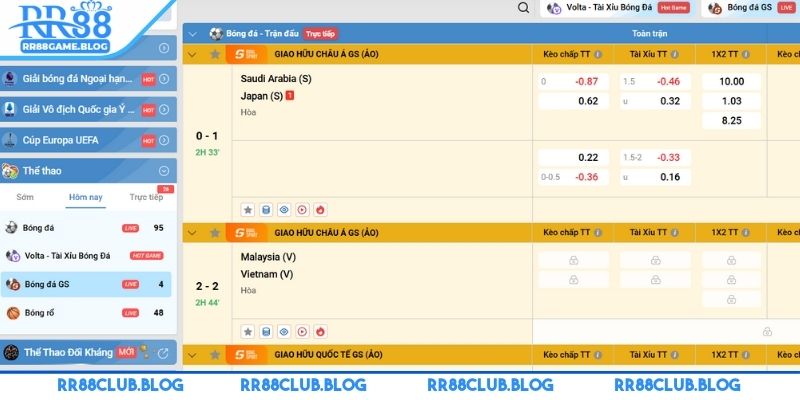Click arrow button below the RR88 logo
Screen dimensions: 800x400
tap(164, 48)
